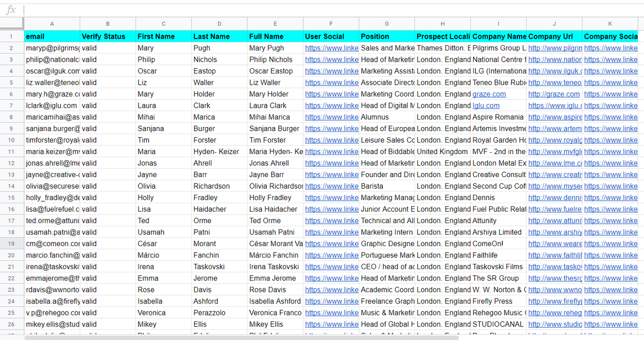Select full name cell 'Liz Waller'
The height and width of the screenshot is (340, 644).
tap(275, 83)
